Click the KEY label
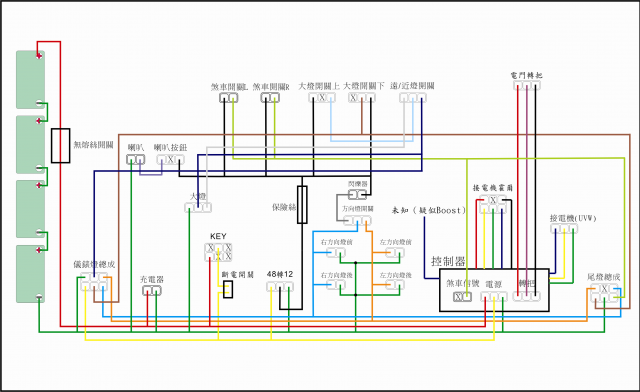This screenshot has width=640, height=392. 218,236
